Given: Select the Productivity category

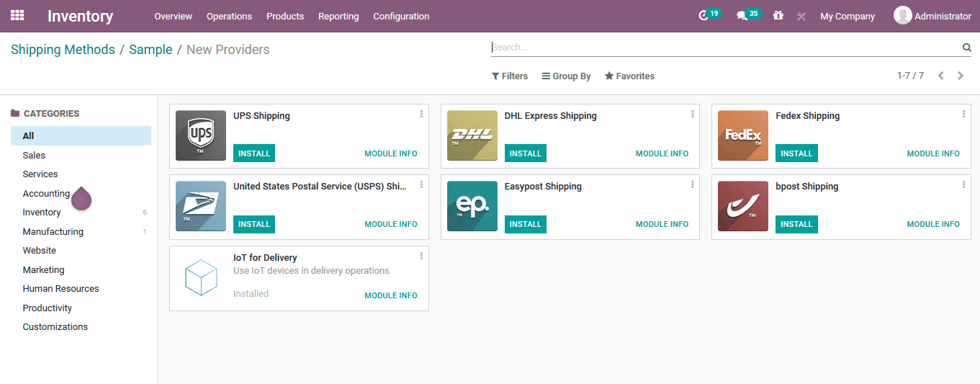Looking at the screenshot, I should tap(81, 308).
